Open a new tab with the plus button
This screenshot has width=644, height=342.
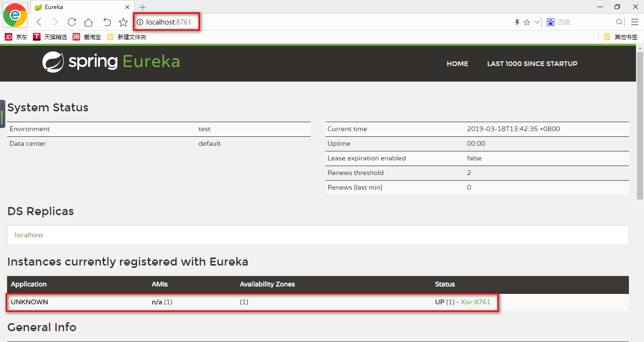pyautogui.click(x=143, y=7)
